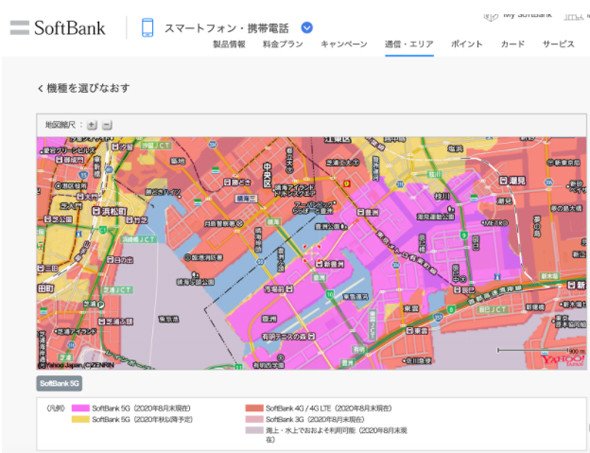Zoom out the map with minus button

point(107,125)
